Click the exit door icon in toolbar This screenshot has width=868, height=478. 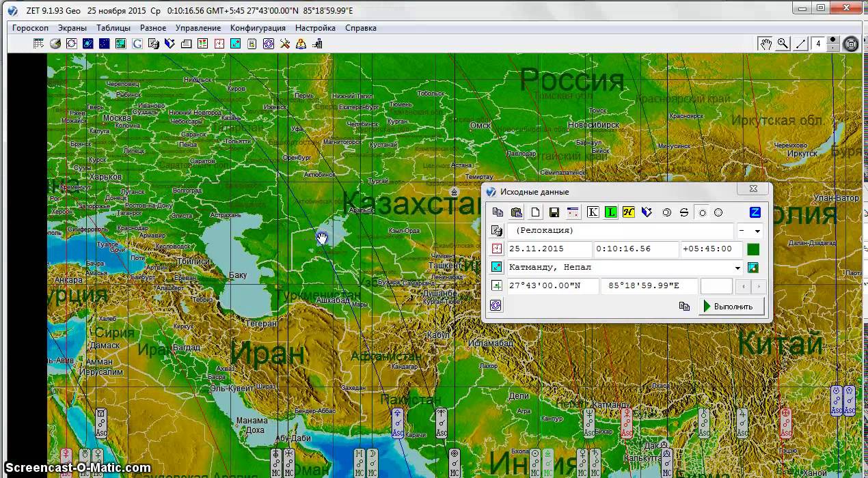pyautogui.click(x=318, y=44)
